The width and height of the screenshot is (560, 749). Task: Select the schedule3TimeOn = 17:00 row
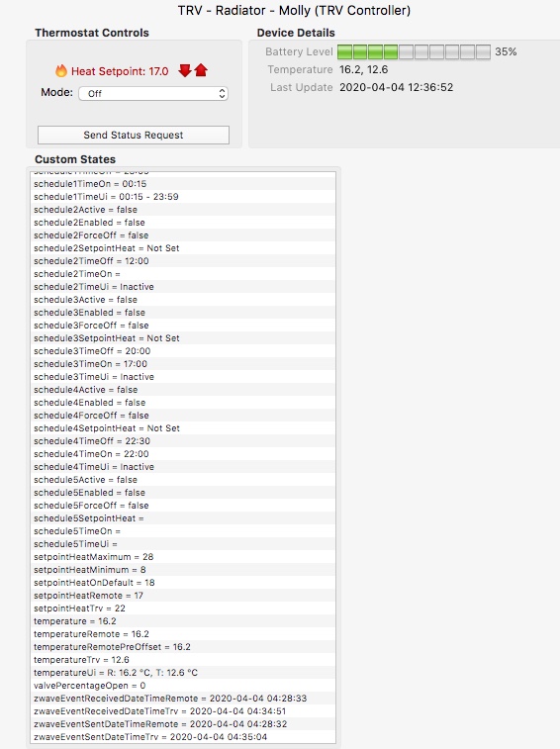pos(183,364)
